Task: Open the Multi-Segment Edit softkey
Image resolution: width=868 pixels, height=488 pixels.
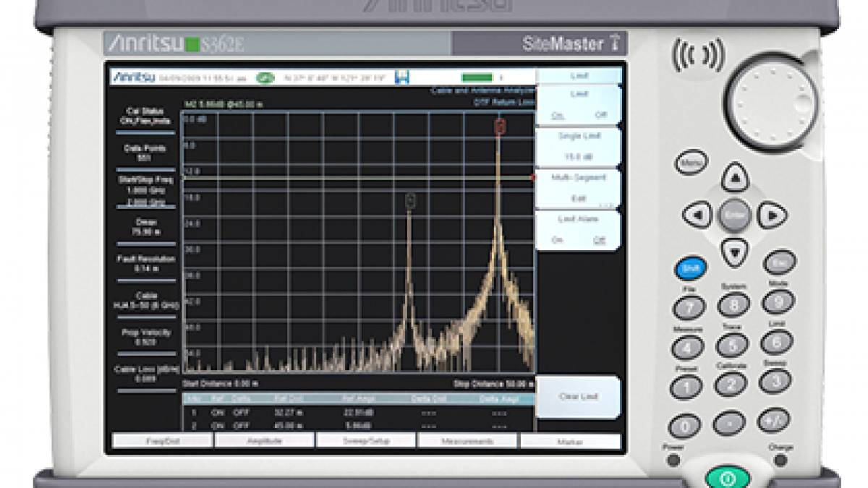Action: click(579, 188)
